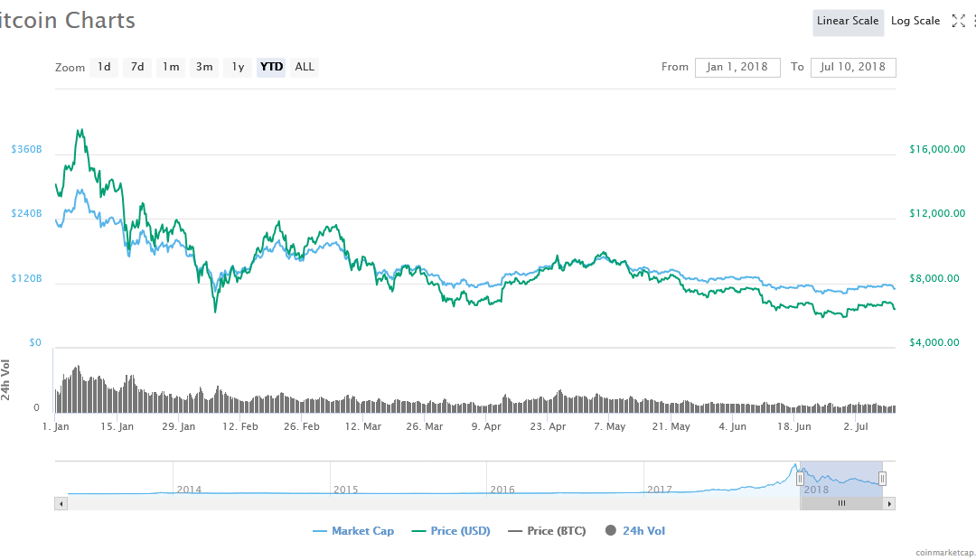The image size is (976, 560).
Task: Click the 2016 label in navigator
Action: [x=502, y=490]
